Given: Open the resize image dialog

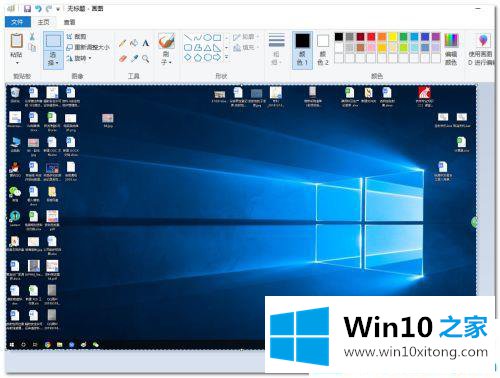Looking at the screenshot, I should (x=88, y=47).
